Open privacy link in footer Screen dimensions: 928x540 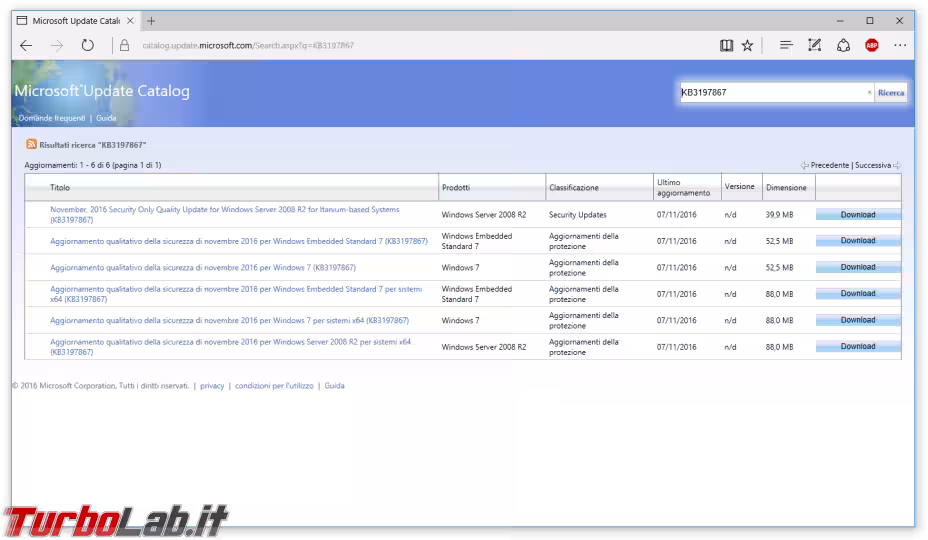212,386
